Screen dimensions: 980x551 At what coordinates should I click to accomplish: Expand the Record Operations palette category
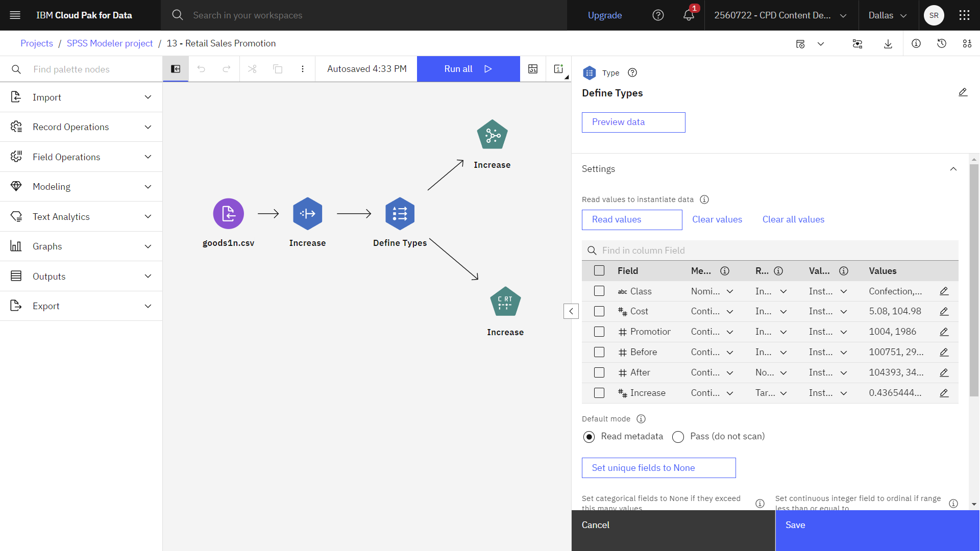tap(81, 127)
